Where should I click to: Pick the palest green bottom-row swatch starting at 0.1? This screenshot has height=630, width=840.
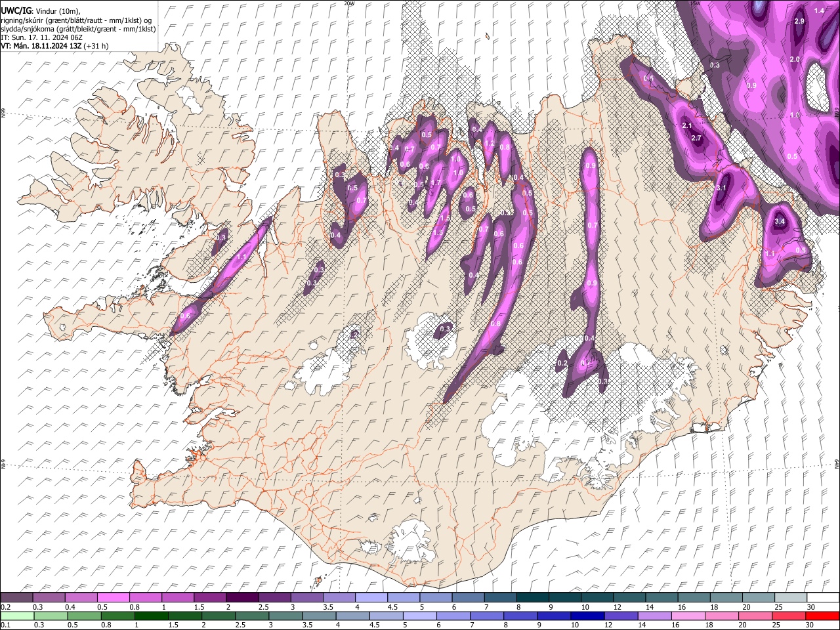tap(16, 616)
